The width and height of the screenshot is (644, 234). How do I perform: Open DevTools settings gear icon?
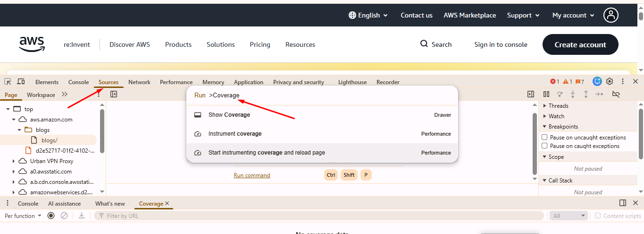pos(610,82)
